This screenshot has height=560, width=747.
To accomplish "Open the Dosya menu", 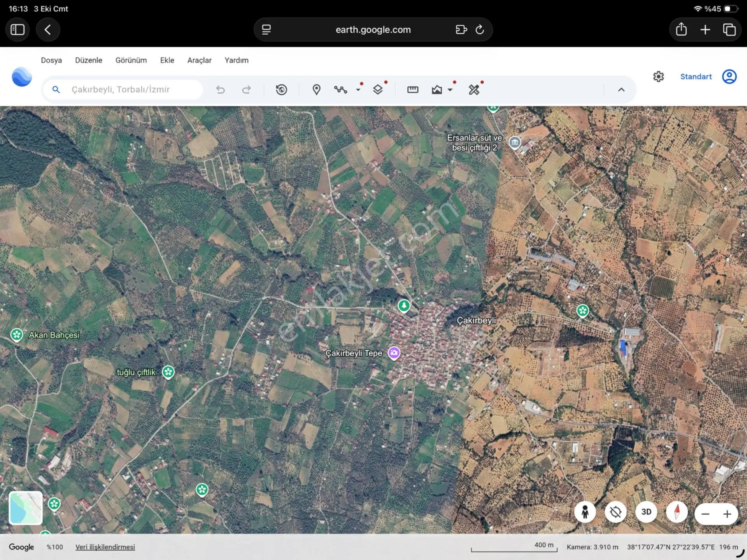I will tap(51, 60).
